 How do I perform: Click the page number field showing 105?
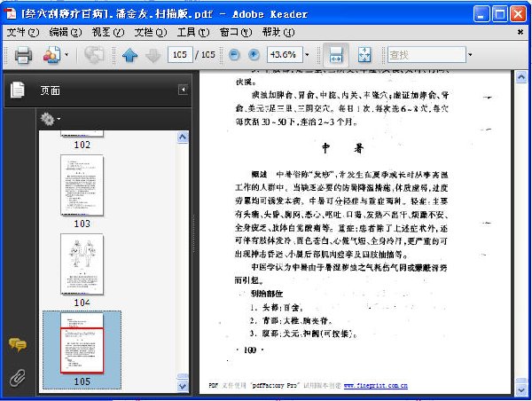(x=180, y=55)
